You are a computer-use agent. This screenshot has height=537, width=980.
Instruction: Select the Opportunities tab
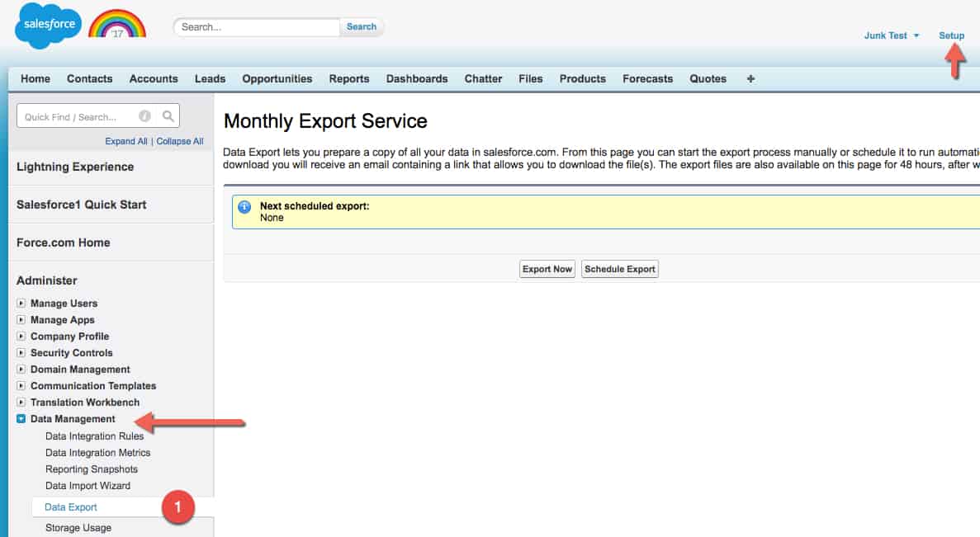[x=277, y=78]
